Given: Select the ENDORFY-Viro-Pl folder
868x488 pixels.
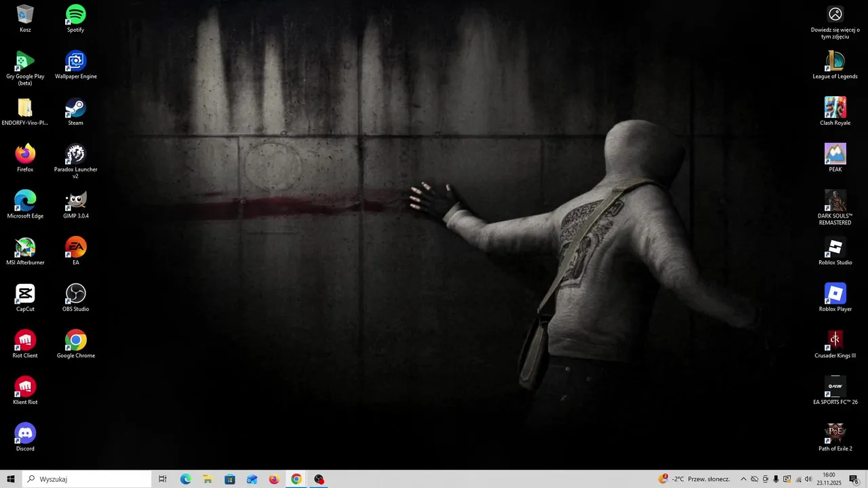Looking at the screenshot, I should [25, 112].
